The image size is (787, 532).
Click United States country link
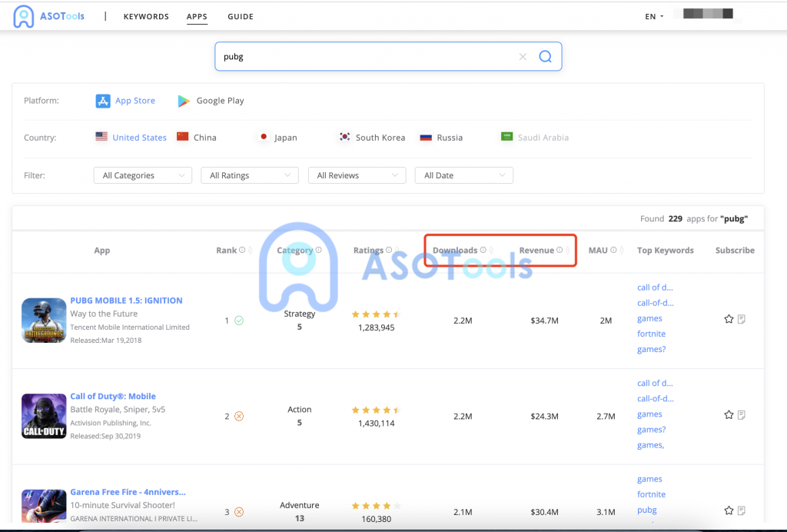tap(140, 138)
